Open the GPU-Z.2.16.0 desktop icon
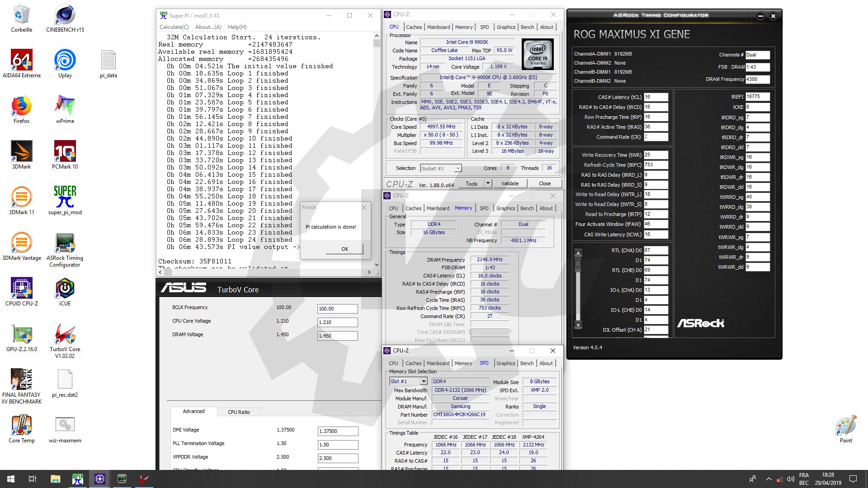The width and height of the screenshot is (868, 488). pos(21,338)
